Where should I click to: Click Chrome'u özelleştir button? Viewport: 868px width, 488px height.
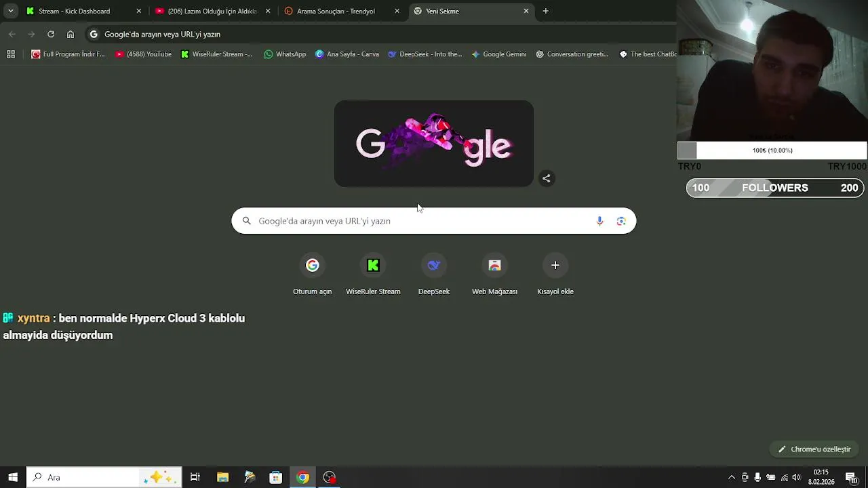[x=814, y=449]
